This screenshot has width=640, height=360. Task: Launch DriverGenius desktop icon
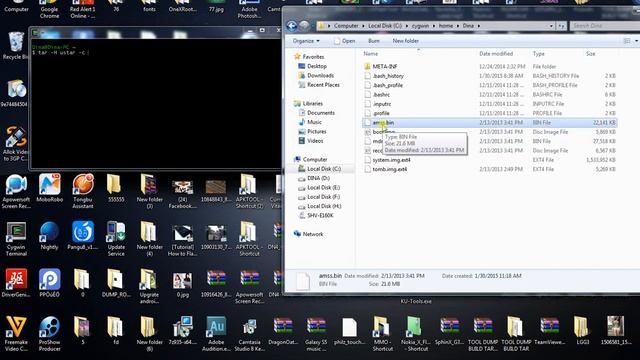point(16,283)
